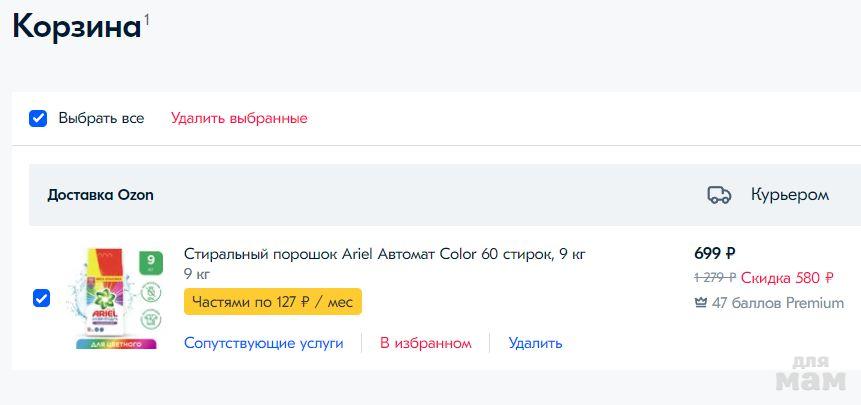Click the 'Курьером' delivery method label
This screenshot has width=861, height=405.
tap(789, 195)
